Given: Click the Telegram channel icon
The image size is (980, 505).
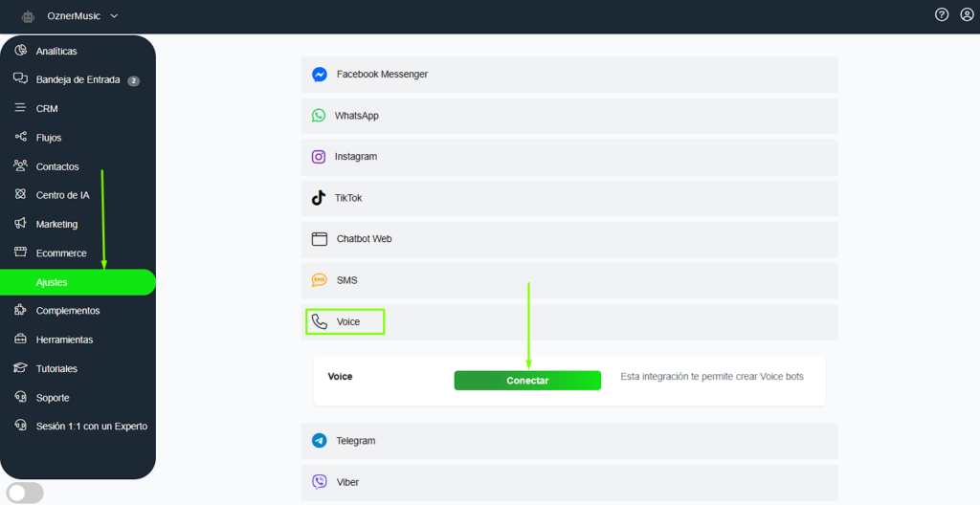Looking at the screenshot, I should pyautogui.click(x=320, y=441).
